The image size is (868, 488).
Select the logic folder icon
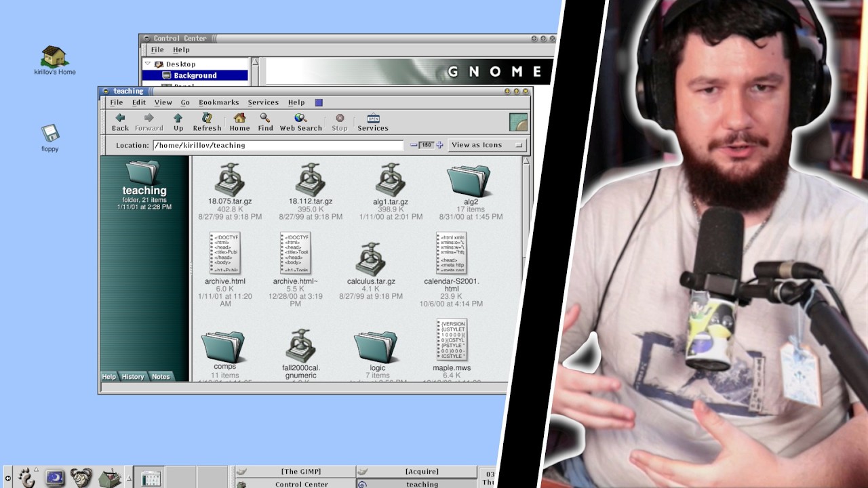click(x=376, y=346)
